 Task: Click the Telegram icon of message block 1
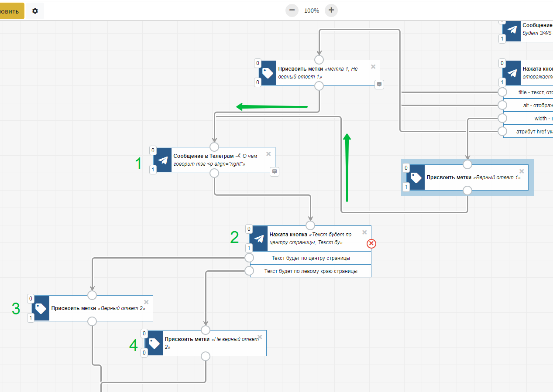pyautogui.click(x=163, y=160)
